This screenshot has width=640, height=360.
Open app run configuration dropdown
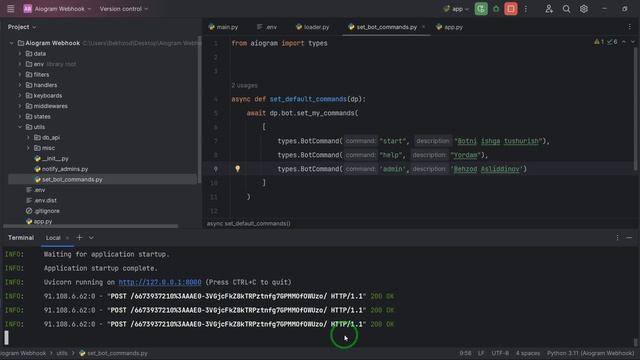(456, 9)
